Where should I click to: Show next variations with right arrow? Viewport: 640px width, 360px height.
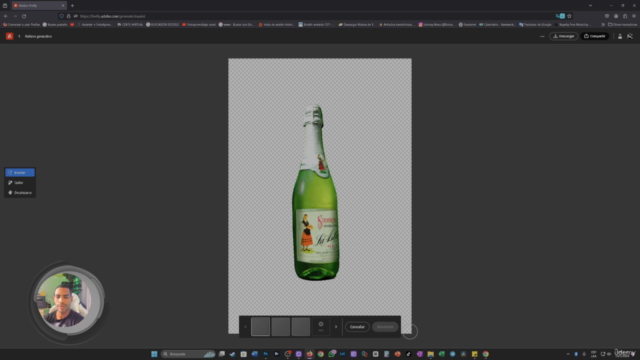click(x=336, y=327)
